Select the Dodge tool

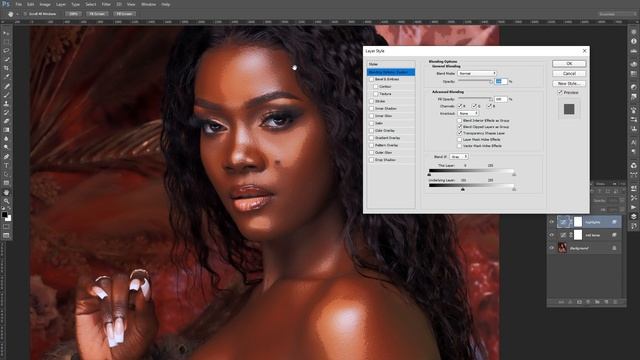6,147
